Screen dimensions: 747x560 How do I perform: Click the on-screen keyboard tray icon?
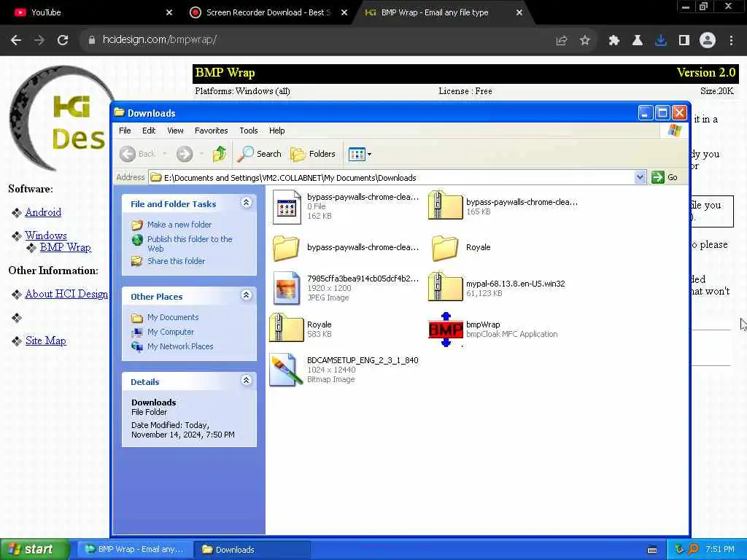click(x=652, y=550)
